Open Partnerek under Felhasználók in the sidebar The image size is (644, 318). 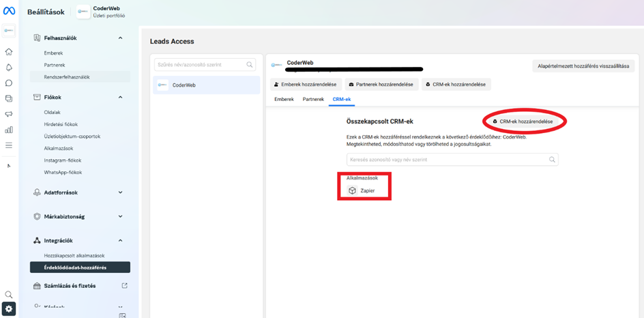click(x=55, y=65)
